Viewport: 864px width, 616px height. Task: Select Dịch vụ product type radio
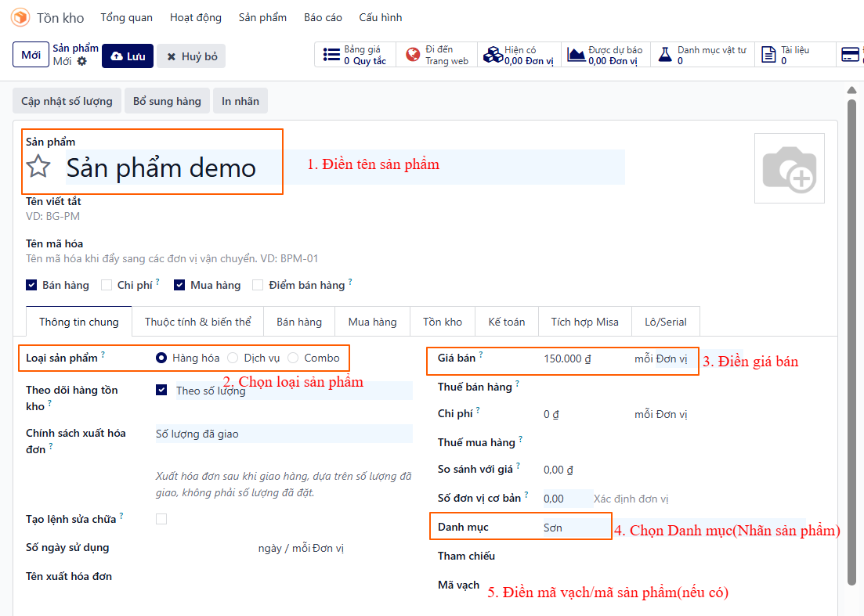[233, 358]
